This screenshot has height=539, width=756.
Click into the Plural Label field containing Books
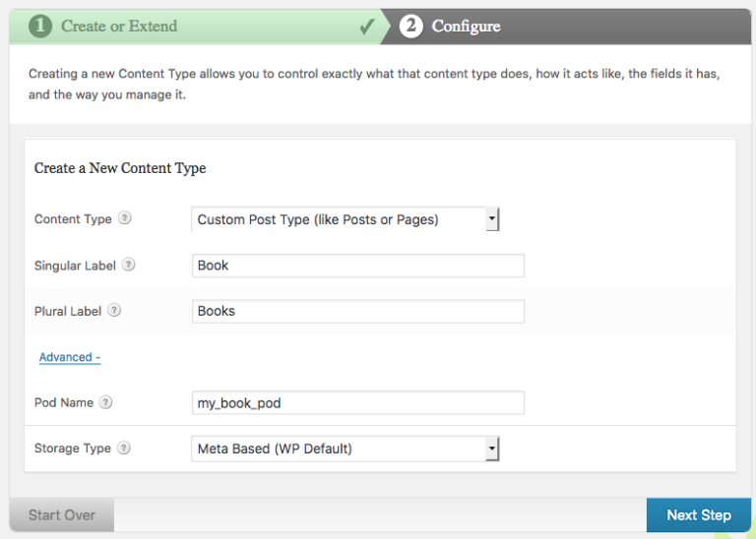(x=358, y=311)
